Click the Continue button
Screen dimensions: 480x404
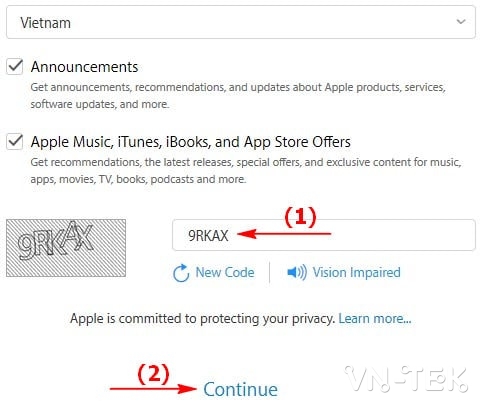(240, 389)
